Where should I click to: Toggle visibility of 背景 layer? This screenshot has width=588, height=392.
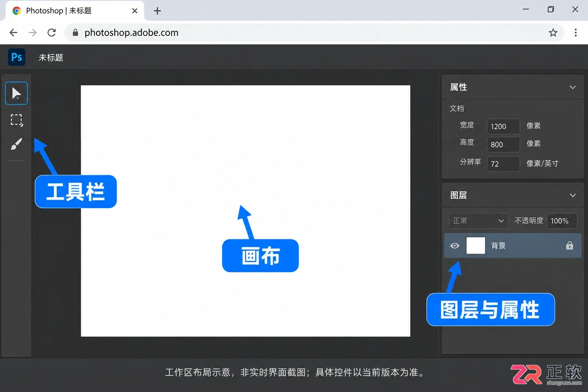point(454,245)
